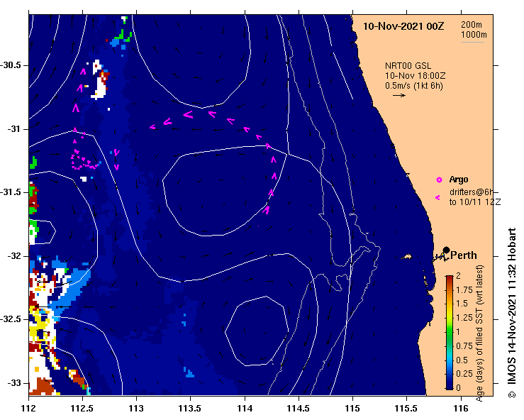Click the black Perth location dot
The height and width of the screenshot is (420, 524).
coord(446,250)
